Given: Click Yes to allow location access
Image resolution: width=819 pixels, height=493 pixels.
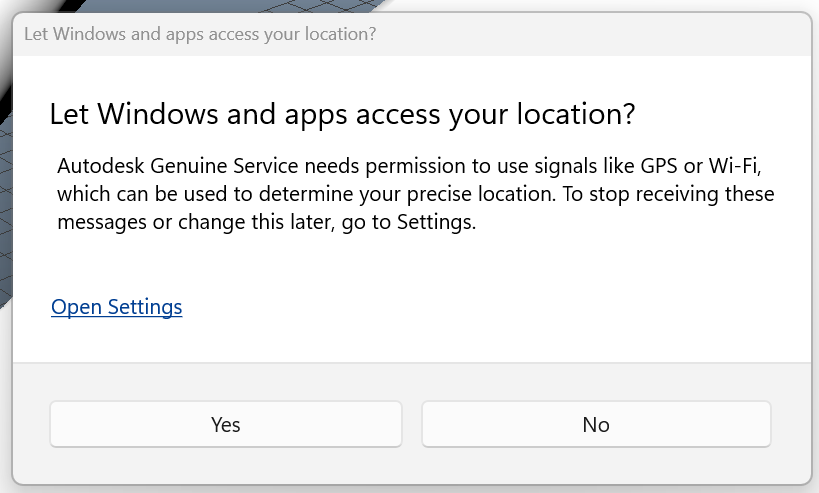Looking at the screenshot, I should point(226,424).
